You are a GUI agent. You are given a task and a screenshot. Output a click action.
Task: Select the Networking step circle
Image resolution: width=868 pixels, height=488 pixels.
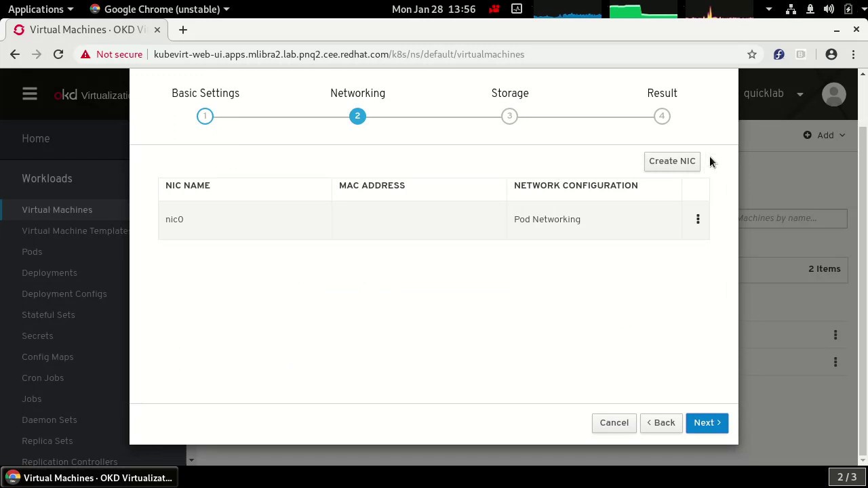(357, 116)
